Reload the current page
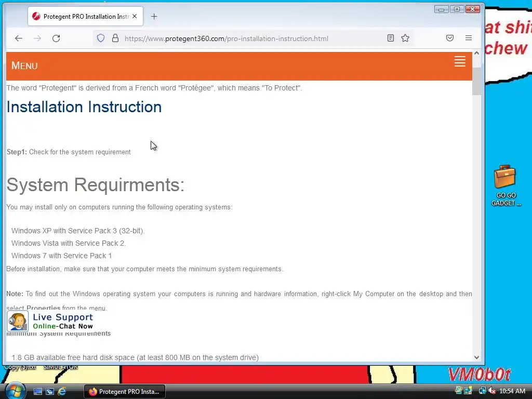 (56, 38)
